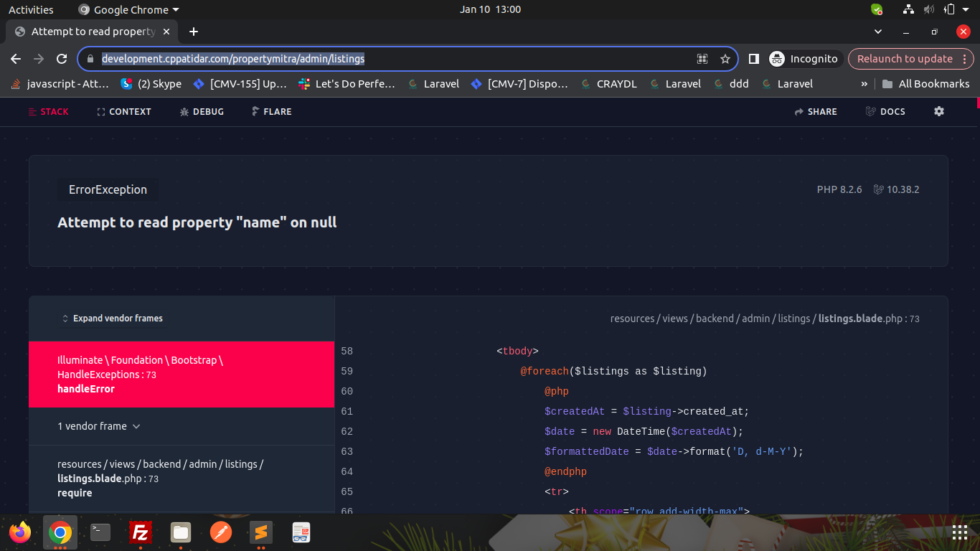Click the browser reload icon
This screenshot has width=980, height=551.
[x=62, y=59]
